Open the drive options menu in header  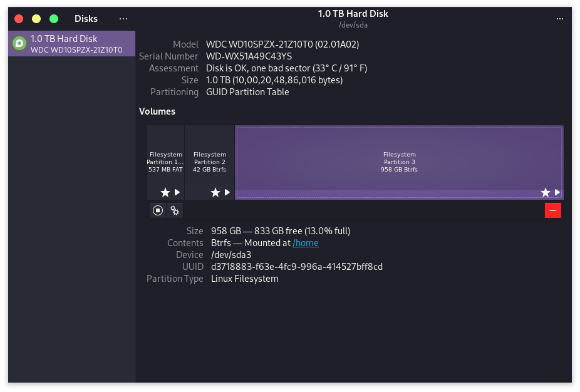click(x=559, y=19)
